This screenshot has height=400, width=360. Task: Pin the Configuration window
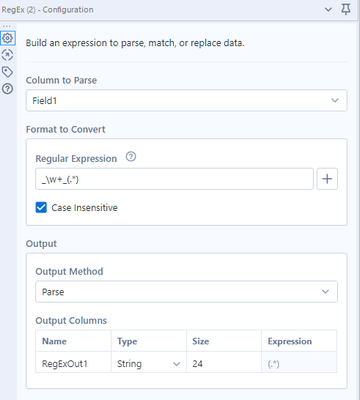click(x=346, y=9)
